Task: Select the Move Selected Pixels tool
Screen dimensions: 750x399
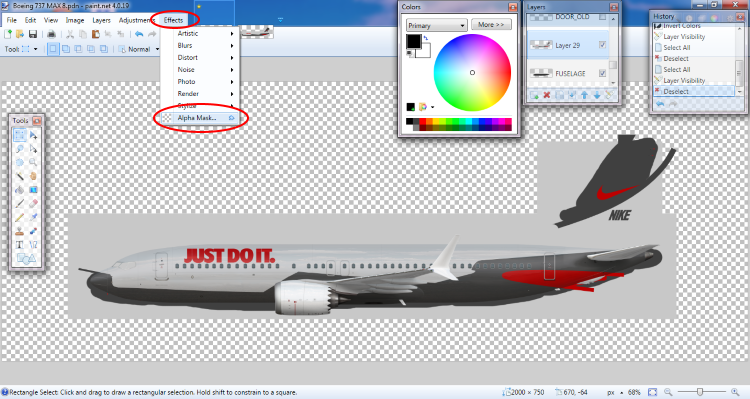Action: pyautogui.click(x=33, y=135)
